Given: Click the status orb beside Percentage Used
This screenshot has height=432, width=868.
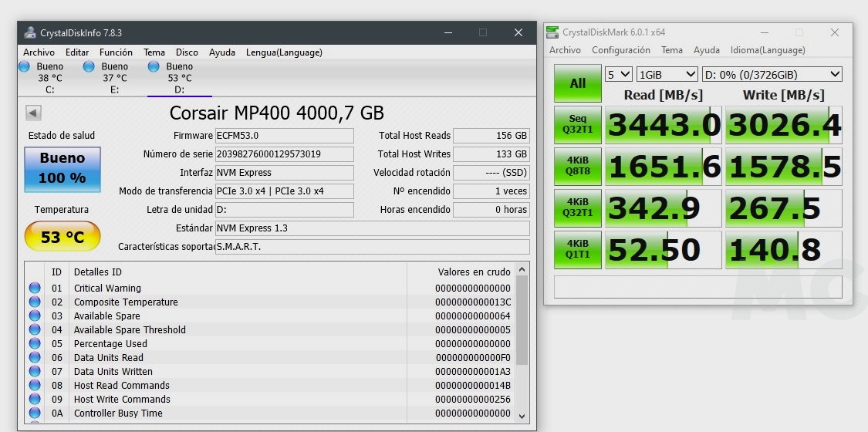Looking at the screenshot, I should tap(35, 343).
